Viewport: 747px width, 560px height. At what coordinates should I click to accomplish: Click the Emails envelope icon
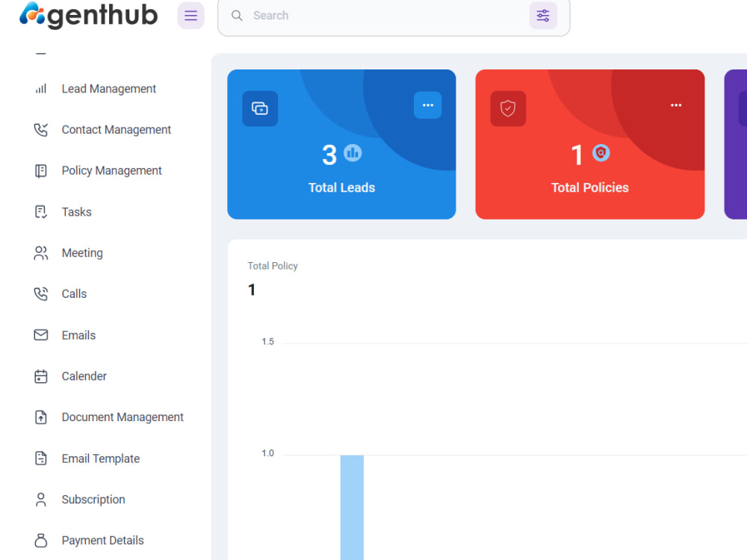pyautogui.click(x=41, y=335)
